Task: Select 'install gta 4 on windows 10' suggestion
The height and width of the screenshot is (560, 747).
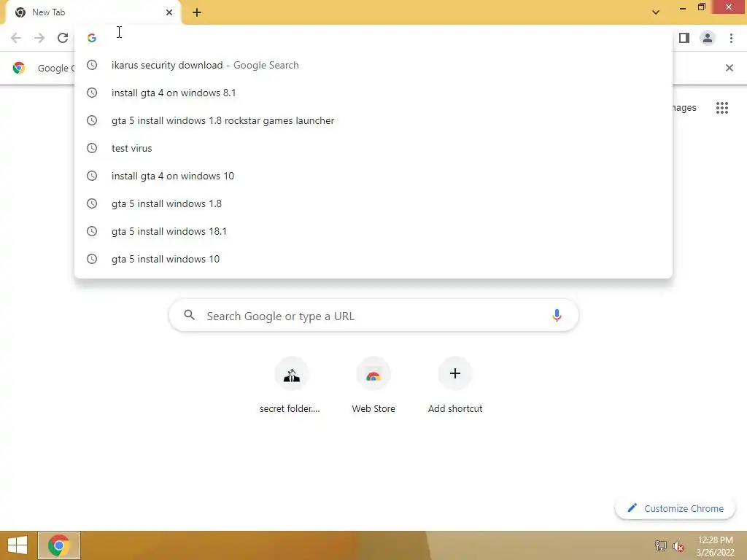Action: pyautogui.click(x=373, y=176)
